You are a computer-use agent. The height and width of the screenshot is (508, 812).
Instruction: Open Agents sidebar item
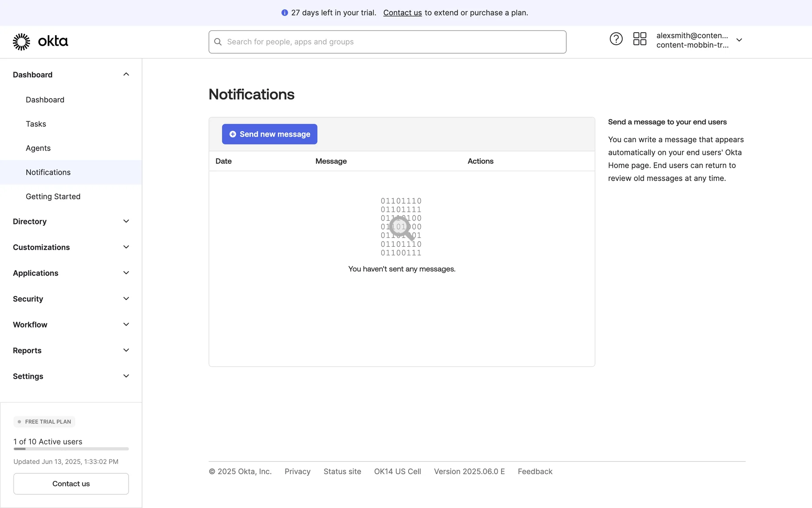click(38, 148)
